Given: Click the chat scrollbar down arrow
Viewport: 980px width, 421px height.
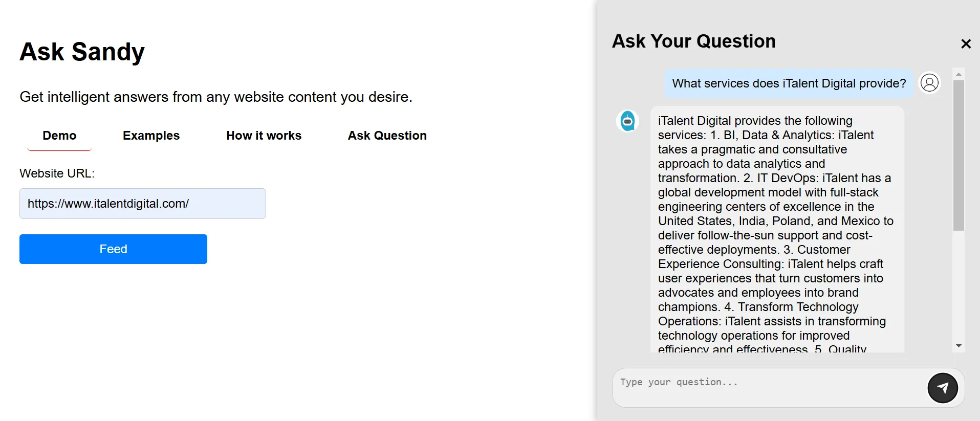Looking at the screenshot, I should click(x=959, y=346).
